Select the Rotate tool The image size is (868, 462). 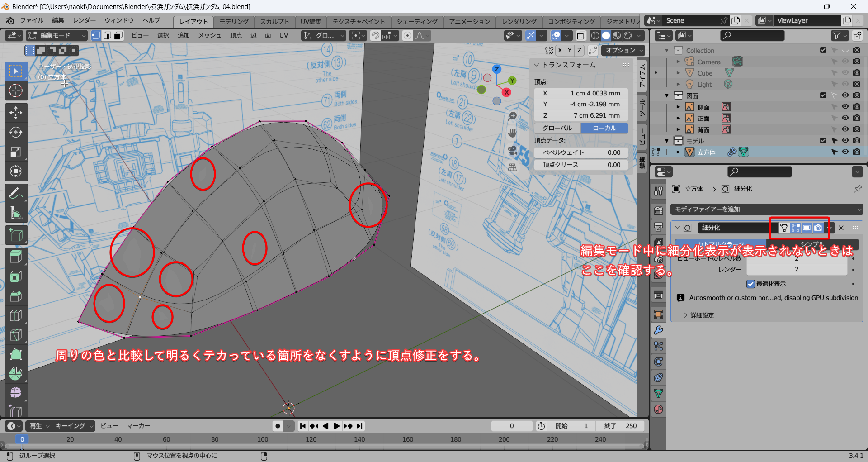pos(16,132)
